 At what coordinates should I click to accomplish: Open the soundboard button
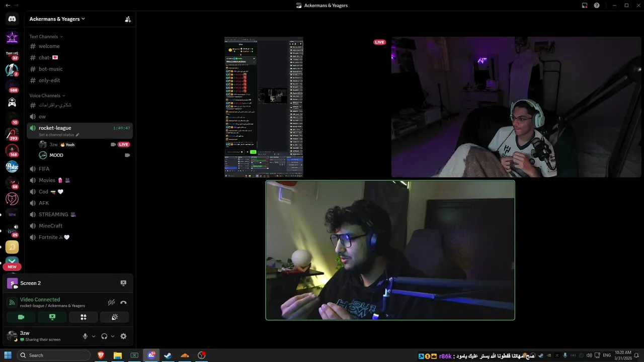point(115,317)
